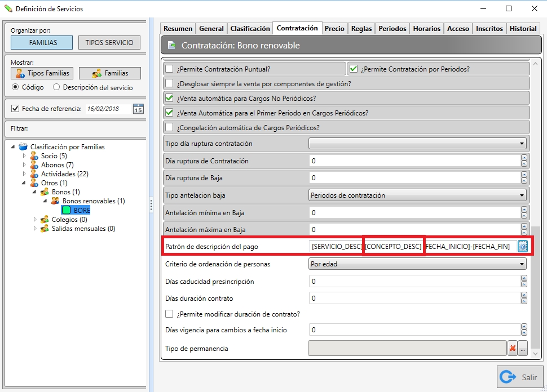Click Fecha de referencia date field
The width and height of the screenshot is (547, 392).
pos(108,109)
